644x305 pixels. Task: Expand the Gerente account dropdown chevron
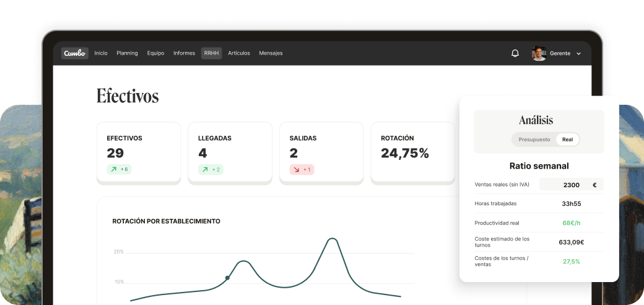[579, 53]
